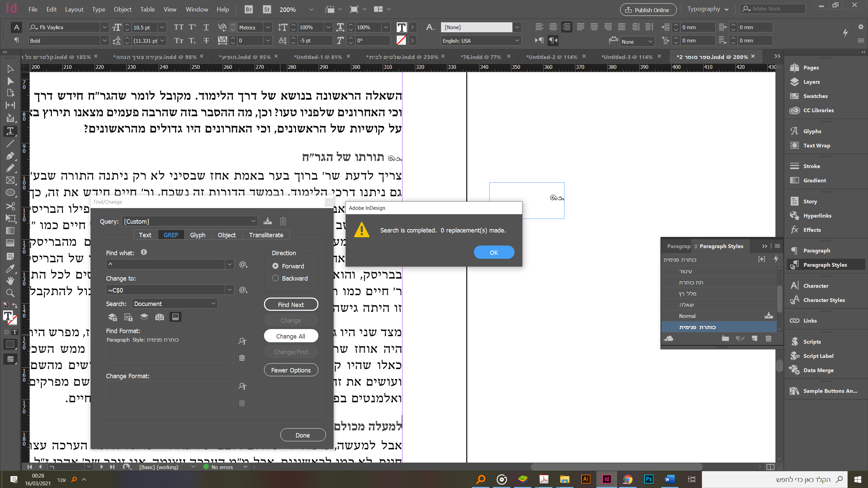Delete the query with the trash icon
Screen dimensions: 868x488
(283, 221)
